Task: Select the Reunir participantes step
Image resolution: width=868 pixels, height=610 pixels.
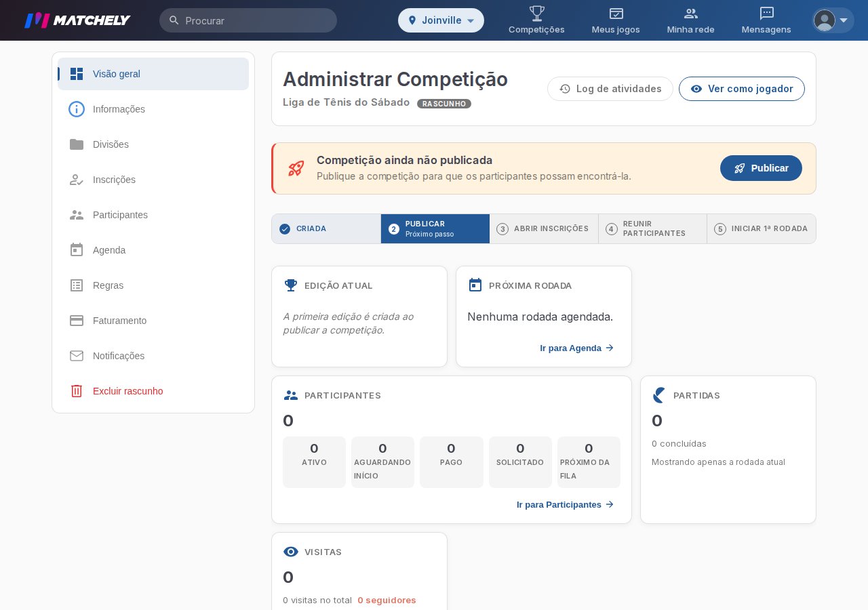Action: (652, 228)
